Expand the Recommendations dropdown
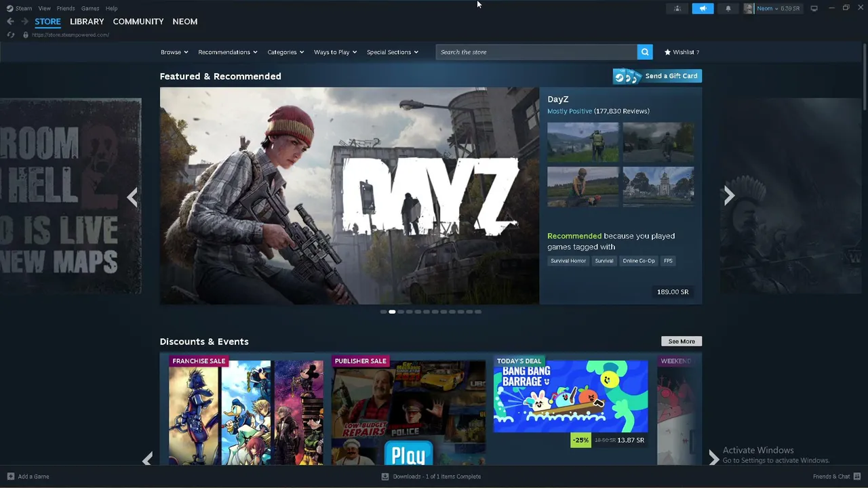Screen dimensions: 868x488 [x=228, y=52]
